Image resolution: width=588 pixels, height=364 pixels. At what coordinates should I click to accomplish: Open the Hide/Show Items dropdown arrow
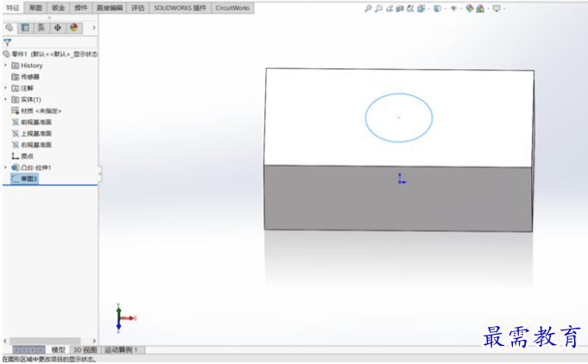(x=461, y=9)
